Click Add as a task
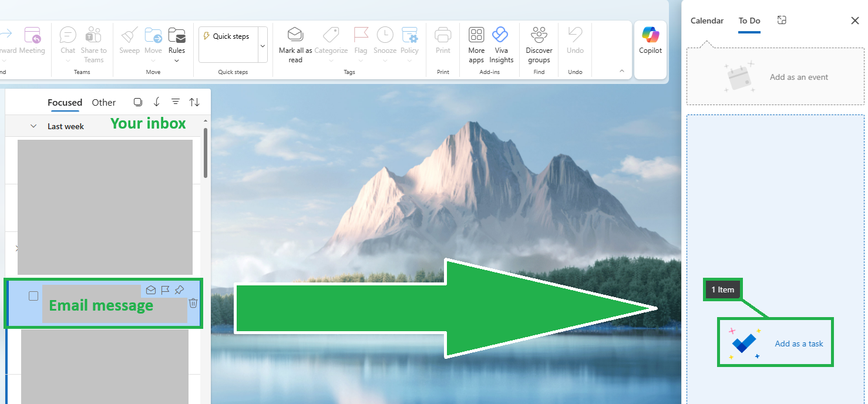Viewport: 868px width, 404px height. (775, 343)
